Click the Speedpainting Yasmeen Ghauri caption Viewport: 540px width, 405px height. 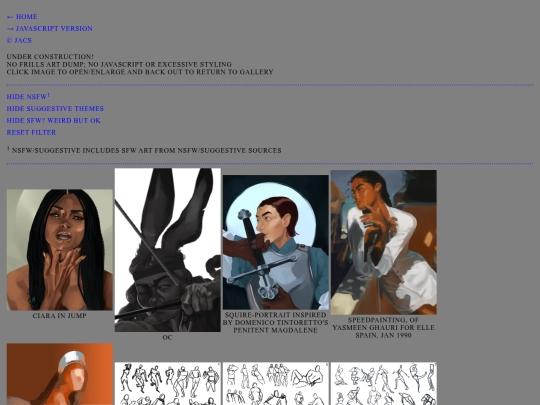(x=384, y=328)
